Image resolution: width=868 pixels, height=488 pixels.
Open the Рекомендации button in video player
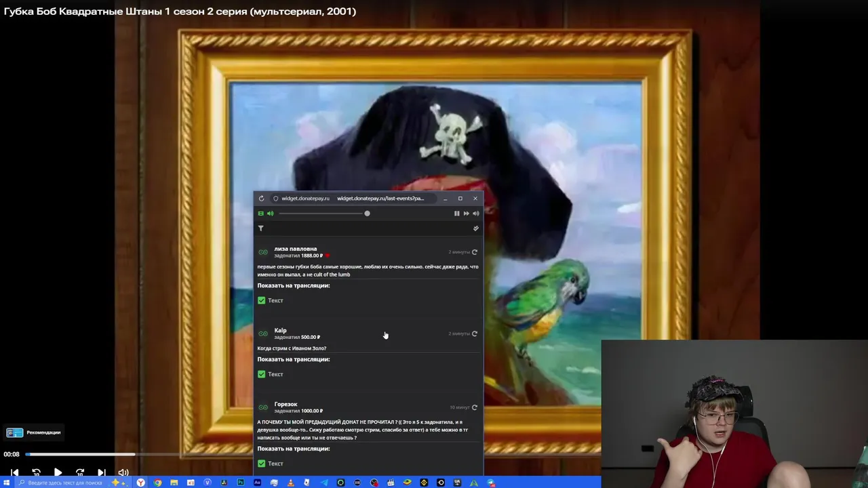coord(34,432)
